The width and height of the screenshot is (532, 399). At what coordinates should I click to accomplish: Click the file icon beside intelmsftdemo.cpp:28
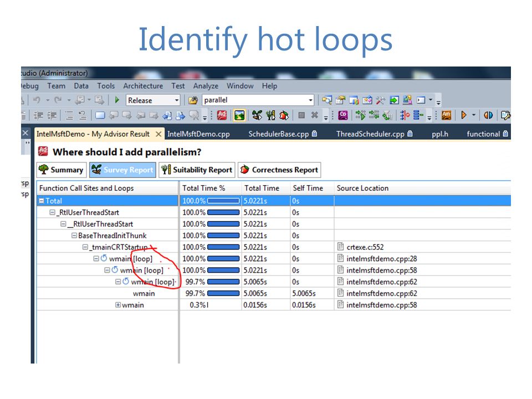coord(341,258)
